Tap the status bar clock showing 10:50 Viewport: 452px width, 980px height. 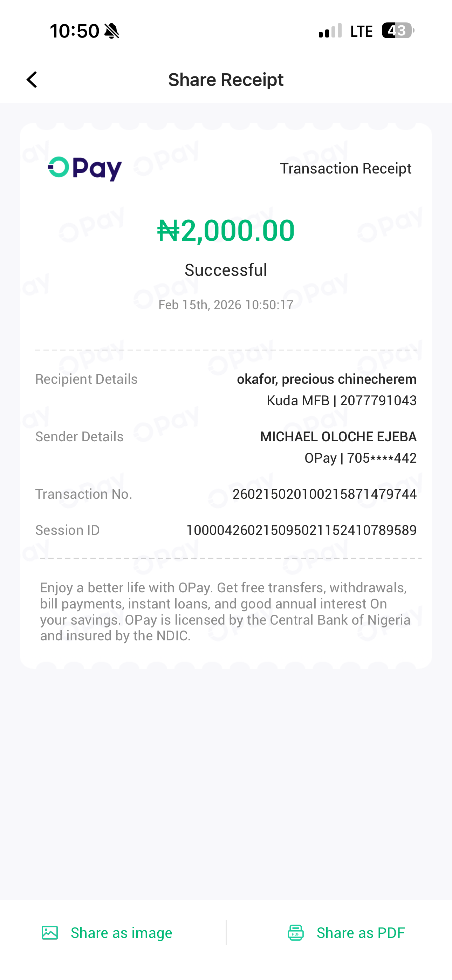[75, 31]
